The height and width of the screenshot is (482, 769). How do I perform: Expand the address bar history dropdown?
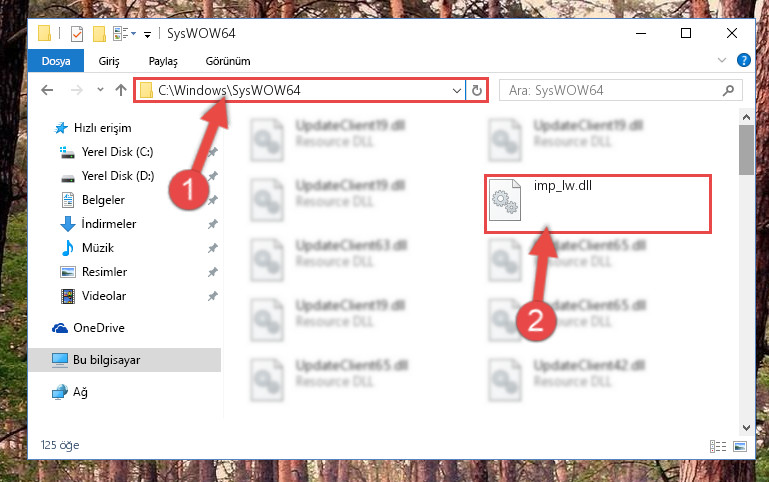point(457,91)
